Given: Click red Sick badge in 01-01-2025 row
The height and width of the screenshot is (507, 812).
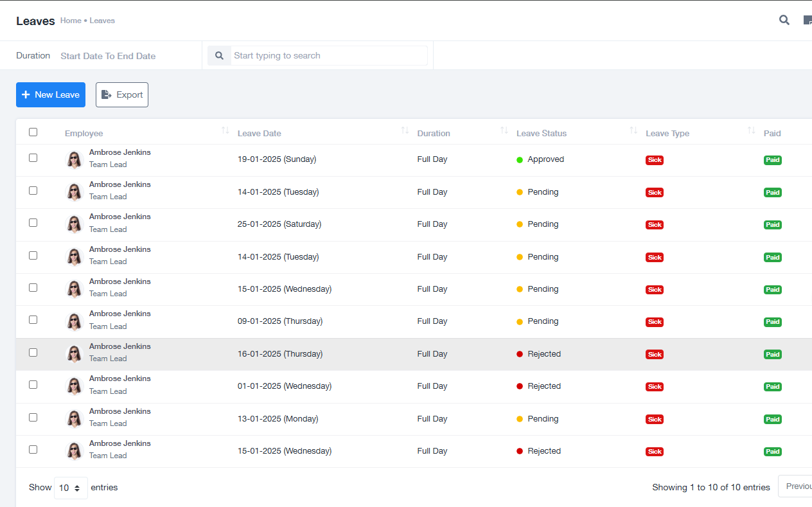Looking at the screenshot, I should 654,387.
